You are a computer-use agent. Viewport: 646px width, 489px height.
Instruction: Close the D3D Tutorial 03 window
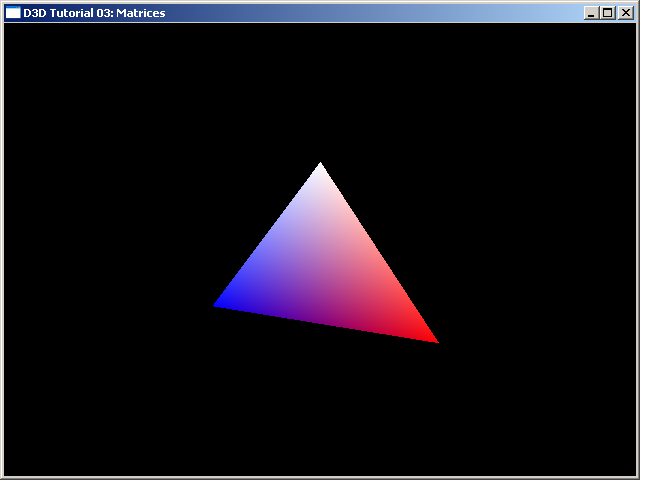pyautogui.click(x=626, y=13)
